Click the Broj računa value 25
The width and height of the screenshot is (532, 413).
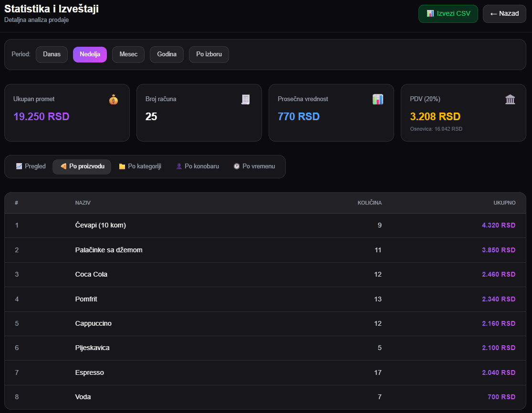[151, 117]
